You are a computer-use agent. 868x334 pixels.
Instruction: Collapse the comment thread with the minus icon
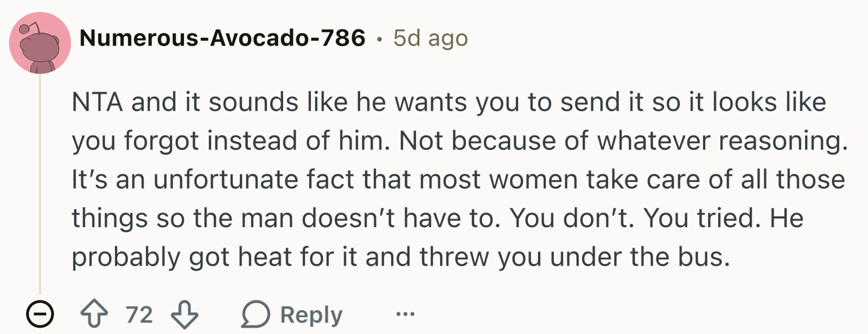[40, 314]
